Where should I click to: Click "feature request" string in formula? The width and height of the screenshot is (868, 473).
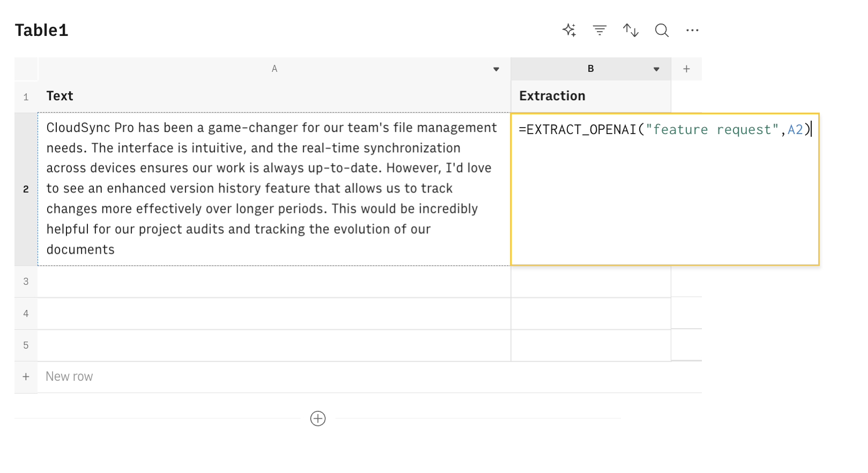pyautogui.click(x=712, y=130)
